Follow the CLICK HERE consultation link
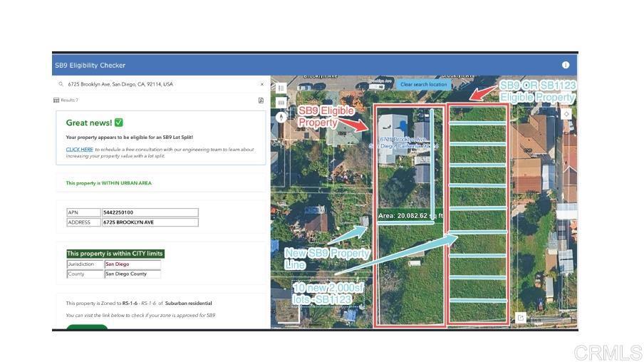The width and height of the screenshot is (644, 362). click(80, 150)
